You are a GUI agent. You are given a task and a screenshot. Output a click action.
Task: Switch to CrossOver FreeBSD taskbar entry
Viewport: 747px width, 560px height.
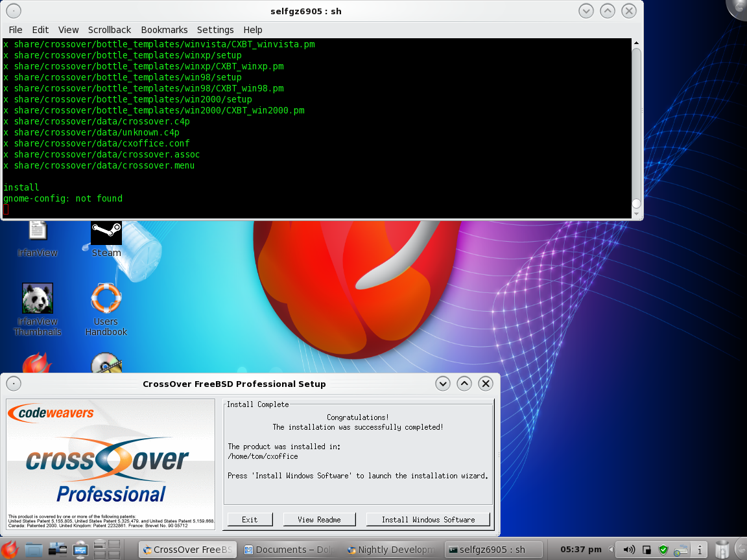point(189,550)
